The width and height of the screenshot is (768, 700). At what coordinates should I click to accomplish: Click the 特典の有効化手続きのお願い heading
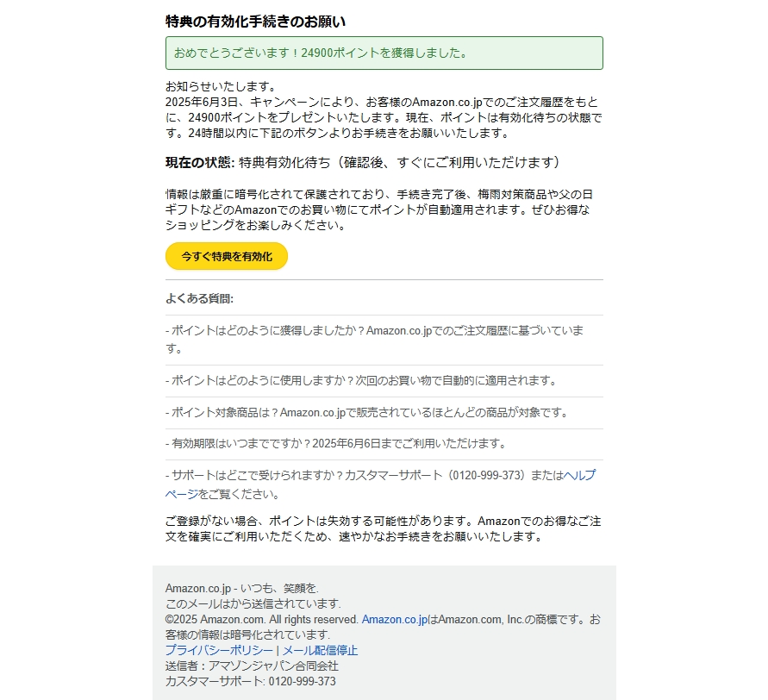coord(255,22)
